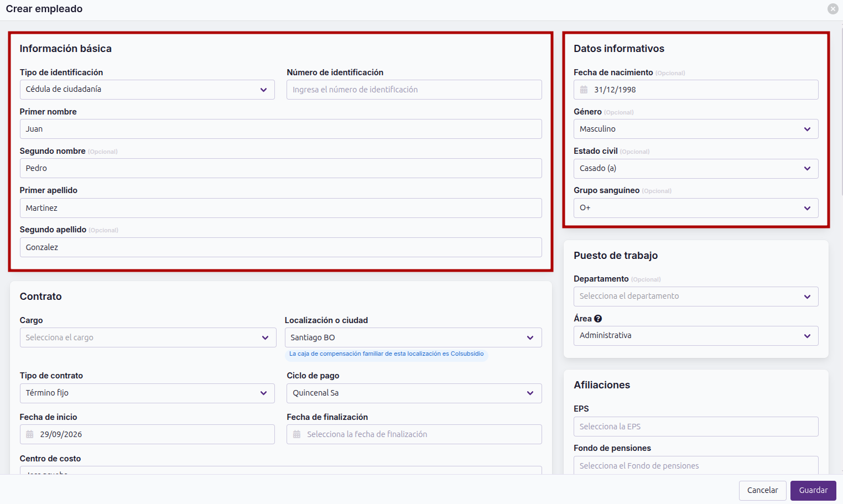Expand the Área dropdown showing Administrativa

tap(696, 336)
